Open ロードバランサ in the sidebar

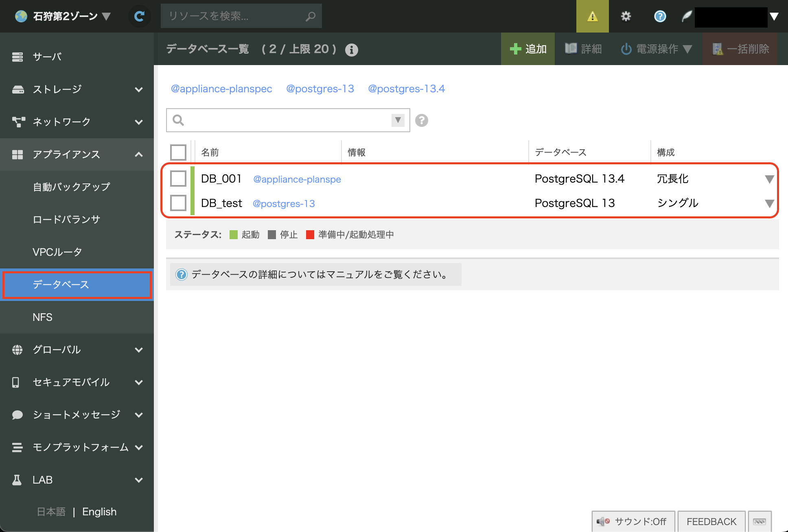[x=66, y=220]
